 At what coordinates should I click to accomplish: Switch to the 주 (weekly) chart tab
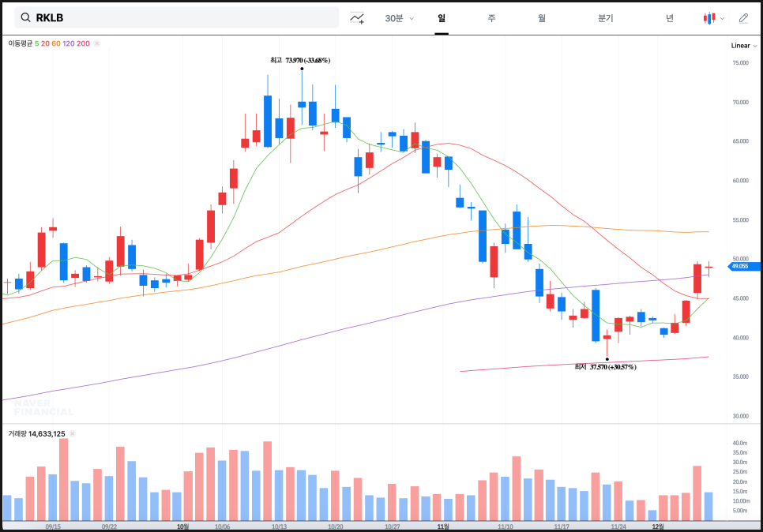point(491,18)
